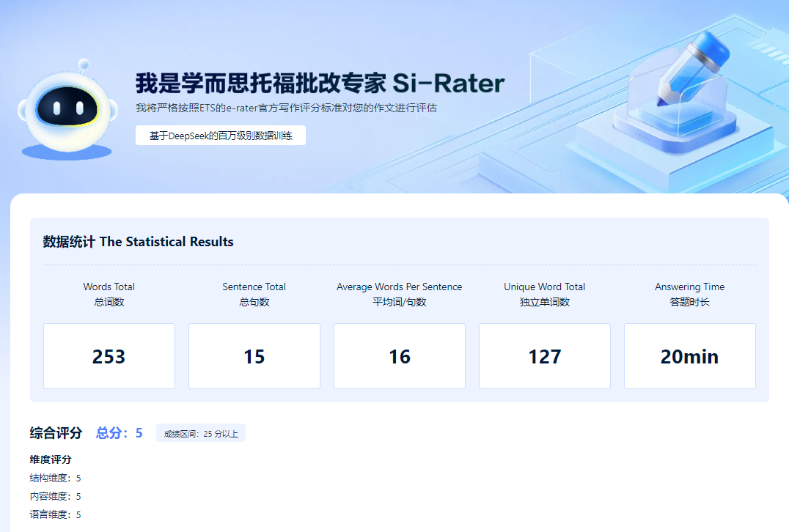Screen dimensions: 789x532
Task: Select the Words Total card showing 253
Action: coord(109,356)
